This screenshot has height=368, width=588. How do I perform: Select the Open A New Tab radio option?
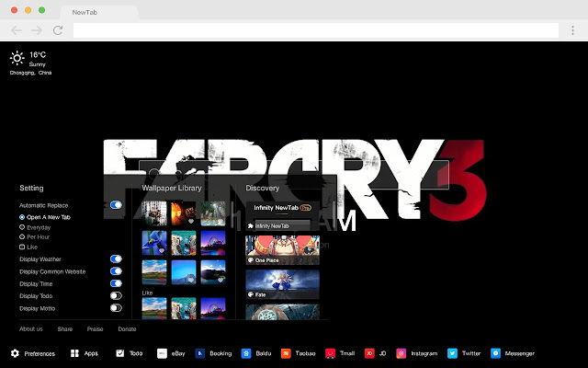pos(22,217)
